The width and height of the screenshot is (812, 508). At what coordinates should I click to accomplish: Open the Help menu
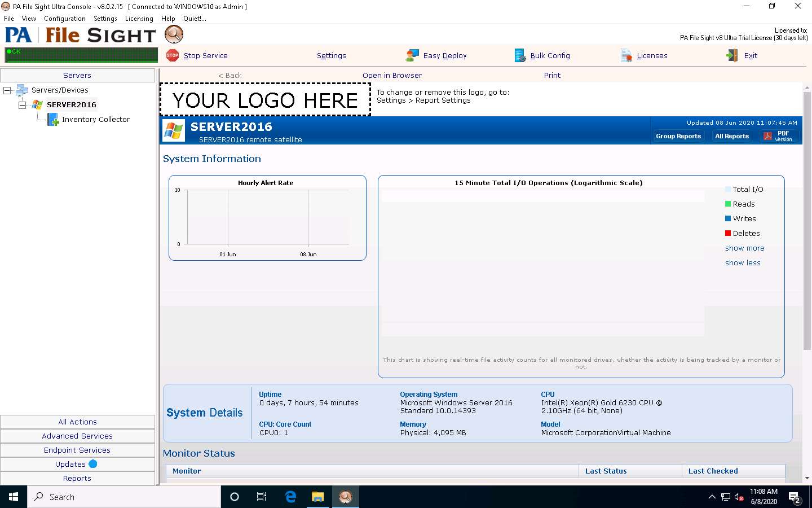click(x=168, y=19)
